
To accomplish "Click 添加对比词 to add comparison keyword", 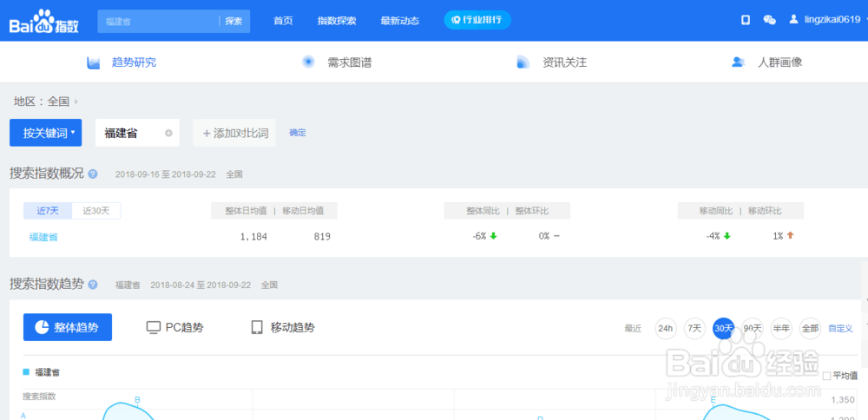I will [234, 134].
